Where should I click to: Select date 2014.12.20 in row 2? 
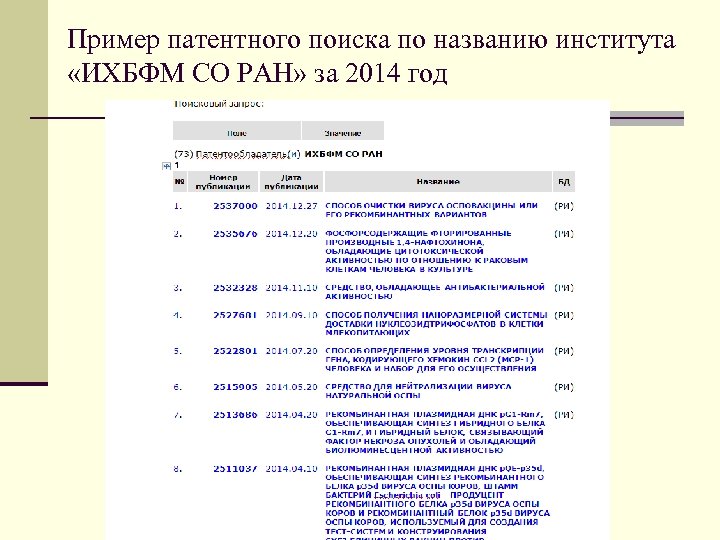292,234
